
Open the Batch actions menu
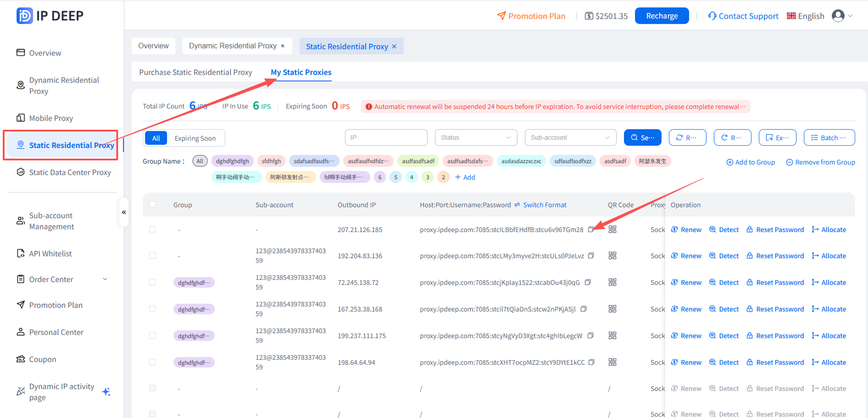(829, 137)
